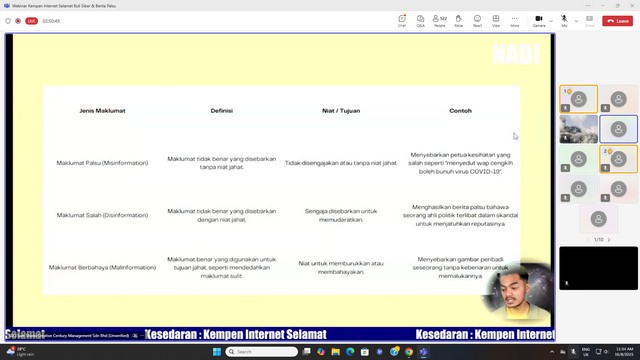
Task: Toggle the Camera on or off
Action: tap(539, 21)
